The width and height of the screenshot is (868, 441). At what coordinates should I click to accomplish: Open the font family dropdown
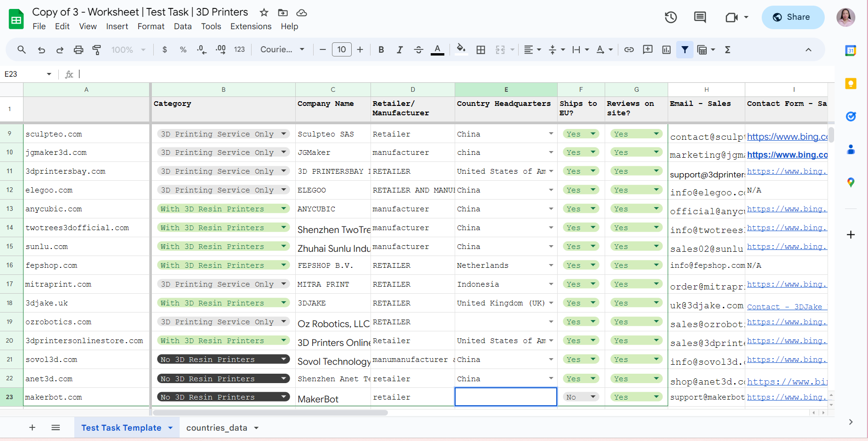tap(282, 49)
